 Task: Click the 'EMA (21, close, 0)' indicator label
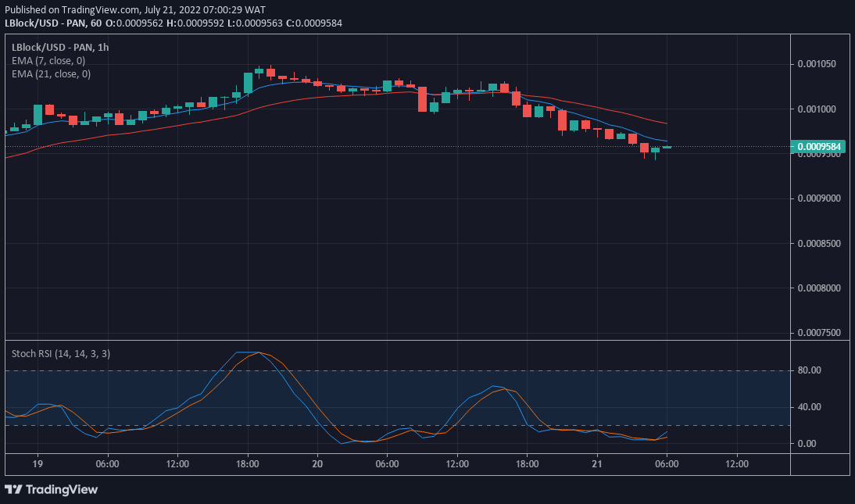(52, 73)
